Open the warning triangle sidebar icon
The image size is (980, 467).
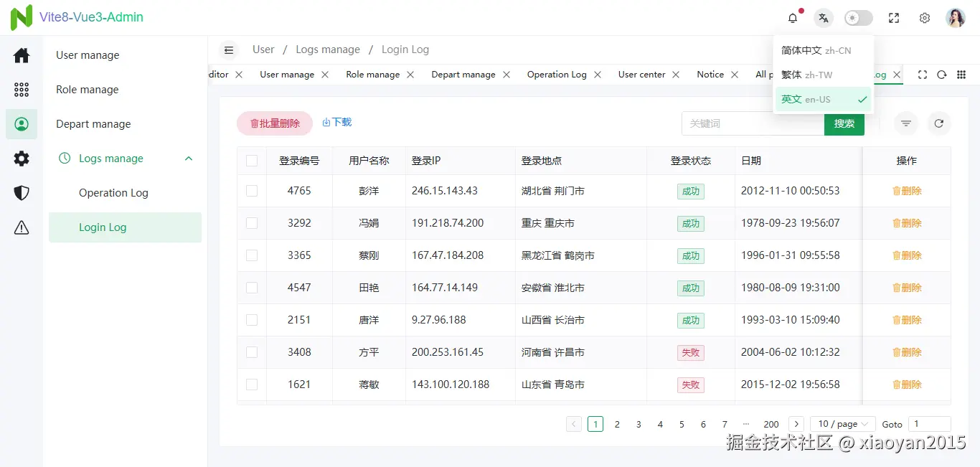point(22,227)
